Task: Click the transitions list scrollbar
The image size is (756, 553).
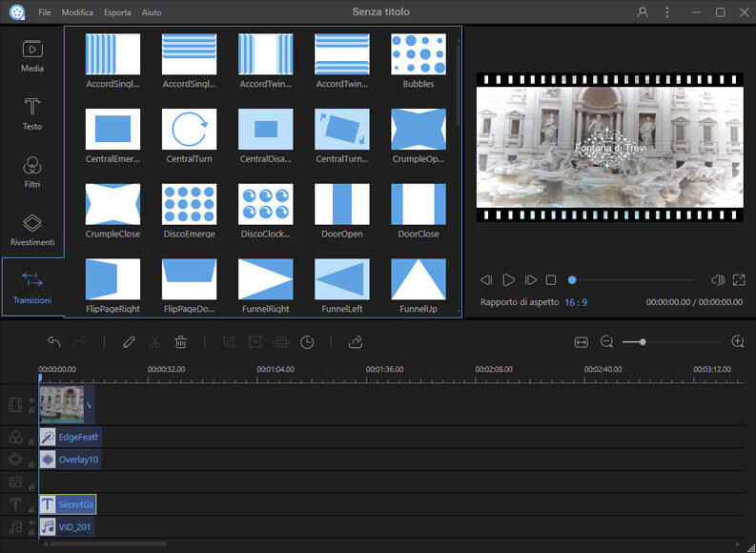Action: tap(458, 87)
